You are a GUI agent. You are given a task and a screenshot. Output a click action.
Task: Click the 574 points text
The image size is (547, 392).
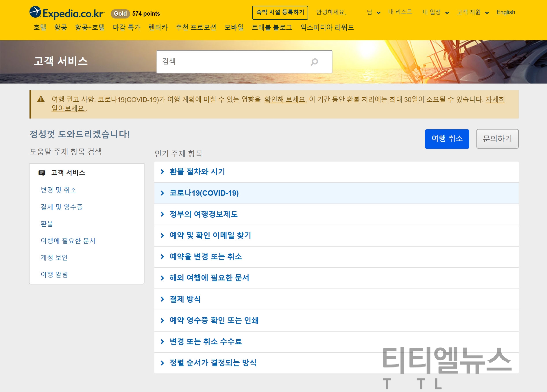click(x=146, y=14)
